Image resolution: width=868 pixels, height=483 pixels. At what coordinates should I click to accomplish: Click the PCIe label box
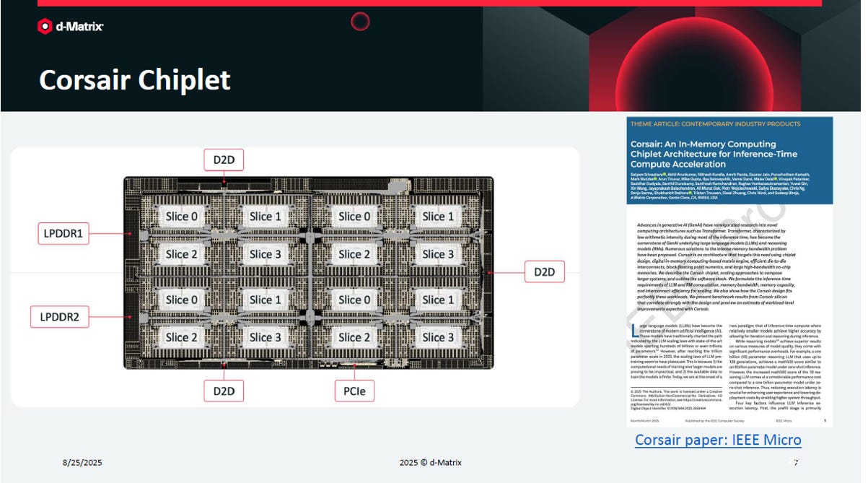coord(354,391)
